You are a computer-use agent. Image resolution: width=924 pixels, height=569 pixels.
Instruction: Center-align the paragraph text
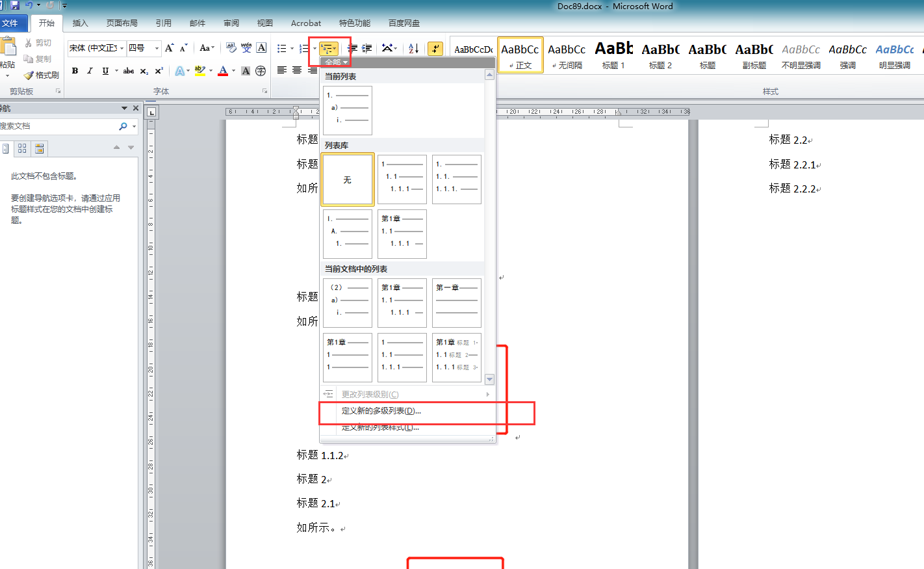pos(297,70)
